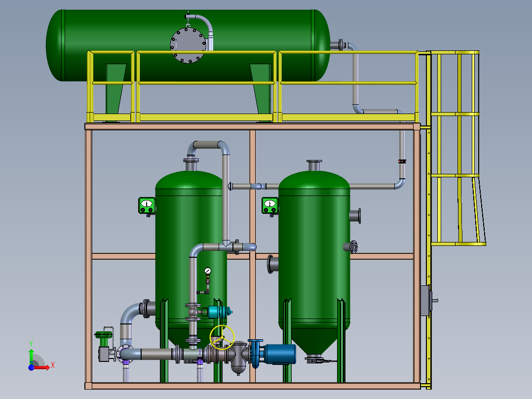532x399 pixels.
Task: Select the cone bottom outlet of right vessel
Action: pyautogui.click(x=314, y=358)
